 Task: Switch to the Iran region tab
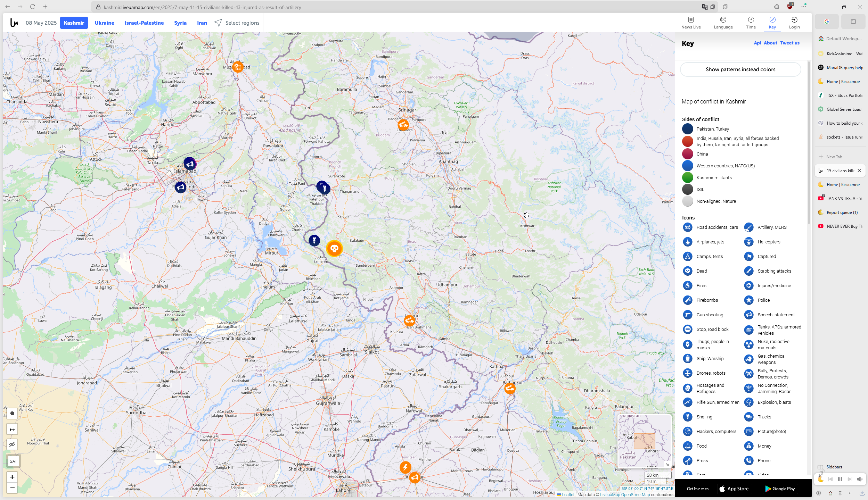(202, 23)
